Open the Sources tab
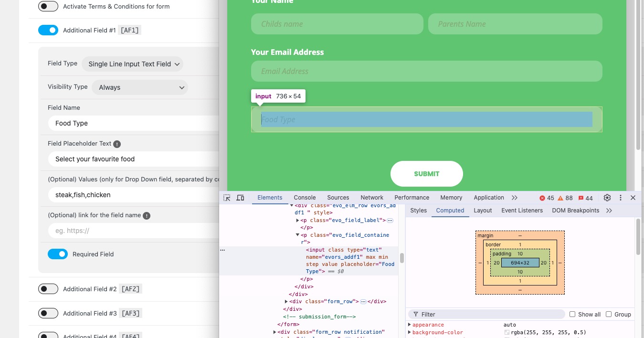Image resolution: width=644 pixels, height=338 pixels. [338, 198]
